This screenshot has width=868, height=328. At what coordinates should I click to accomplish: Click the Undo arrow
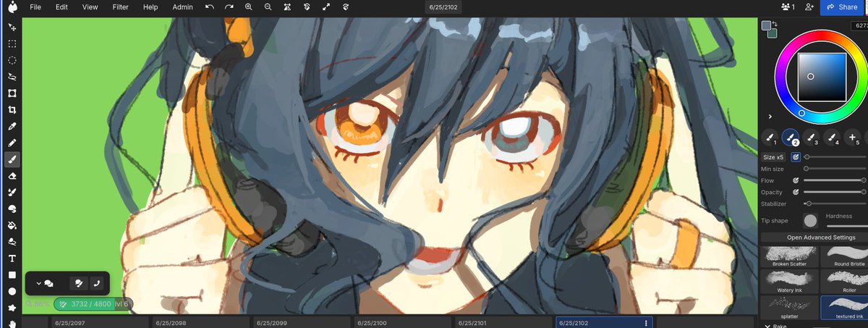click(x=210, y=7)
